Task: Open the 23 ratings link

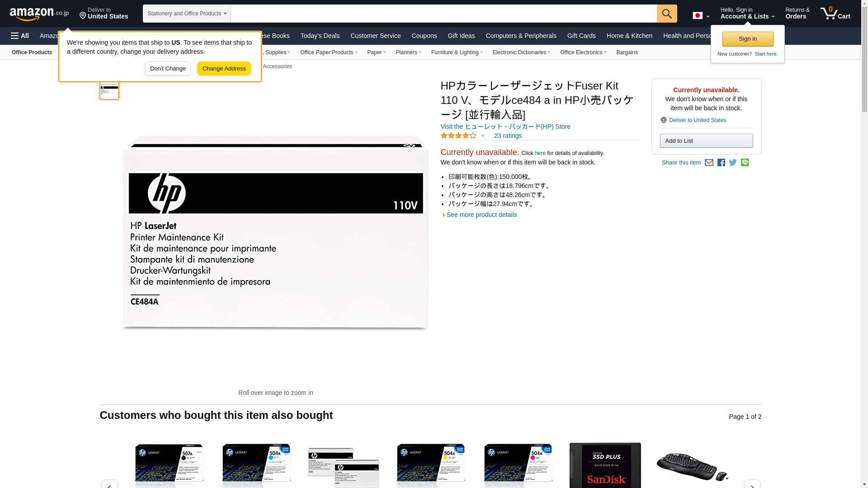Action: pos(507,136)
